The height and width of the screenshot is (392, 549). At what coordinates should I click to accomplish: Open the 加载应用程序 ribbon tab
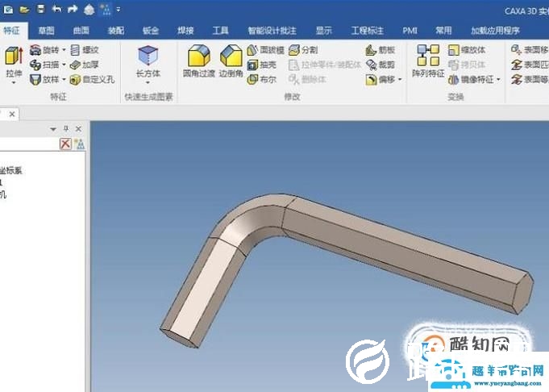coord(495,31)
